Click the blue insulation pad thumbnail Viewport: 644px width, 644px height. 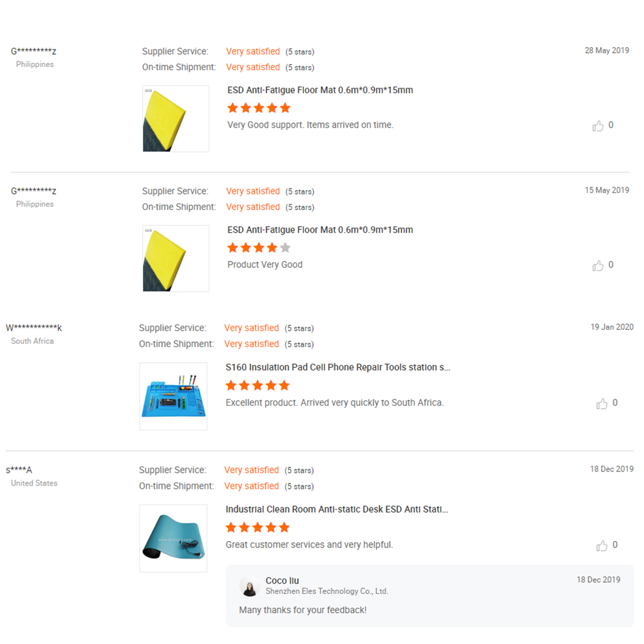point(173,396)
